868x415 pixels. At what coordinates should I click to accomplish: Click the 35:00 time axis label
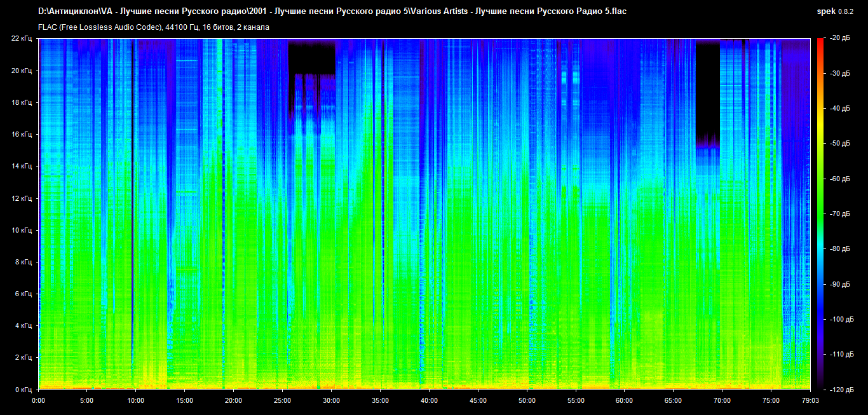click(380, 401)
